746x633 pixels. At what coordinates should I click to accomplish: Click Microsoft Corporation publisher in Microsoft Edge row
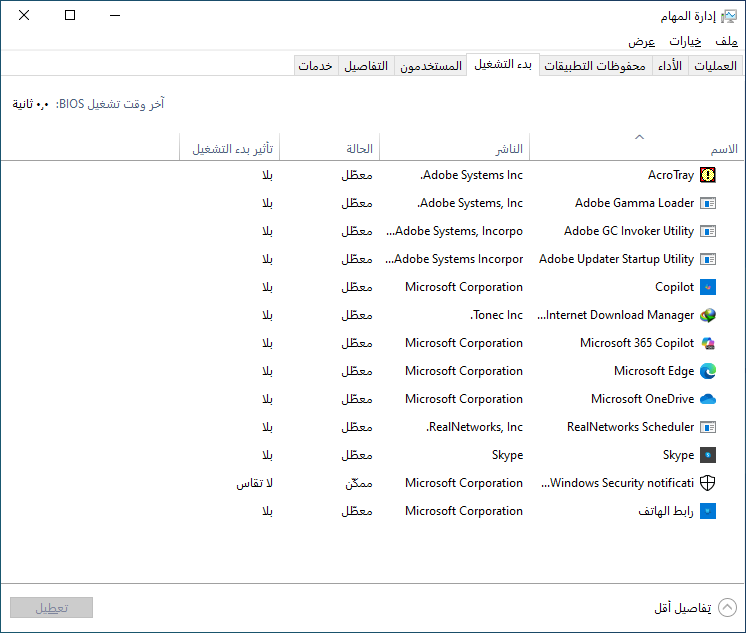[464, 371]
